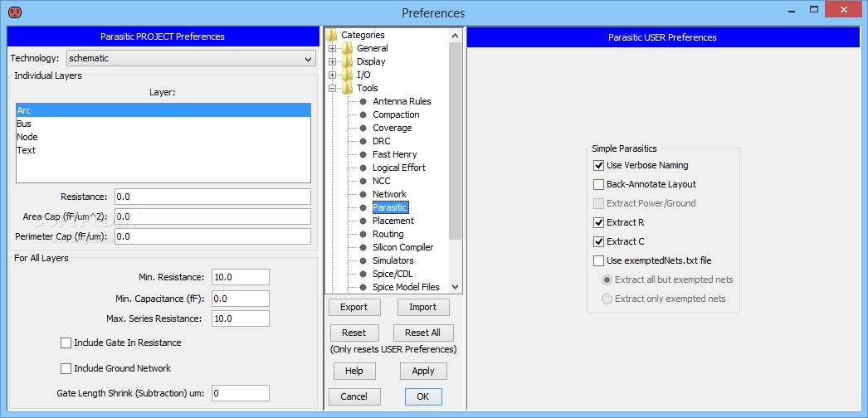This screenshot has height=418, width=868.
Task: Click disabled Extract Power/Ground checkbox
Action: (x=598, y=203)
